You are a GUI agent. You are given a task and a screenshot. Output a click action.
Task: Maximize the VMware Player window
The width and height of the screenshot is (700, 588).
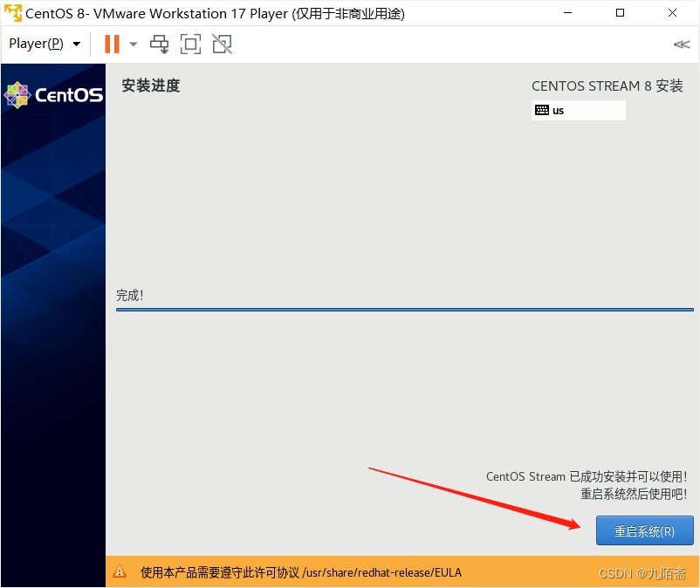point(620,13)
